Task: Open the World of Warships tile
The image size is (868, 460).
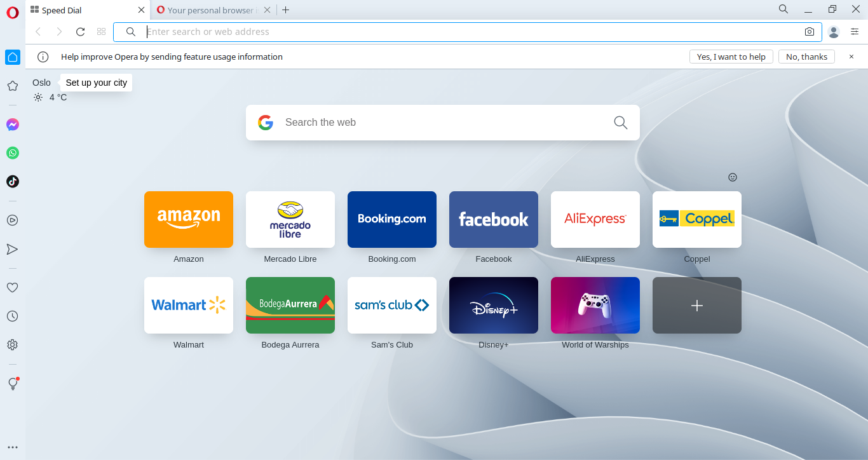Action: (595, 305)
